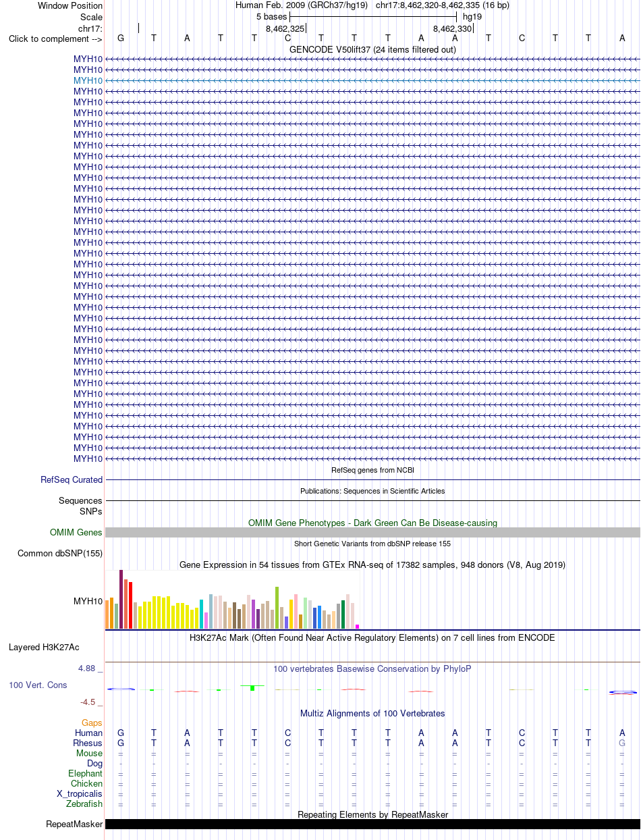Click the Dog species label
641x840 pixels.
pos(95,763)
